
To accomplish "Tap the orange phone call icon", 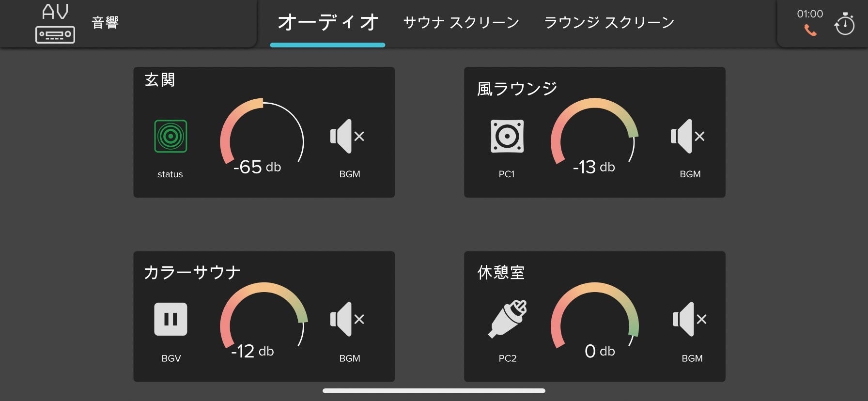I will [810, 31].
